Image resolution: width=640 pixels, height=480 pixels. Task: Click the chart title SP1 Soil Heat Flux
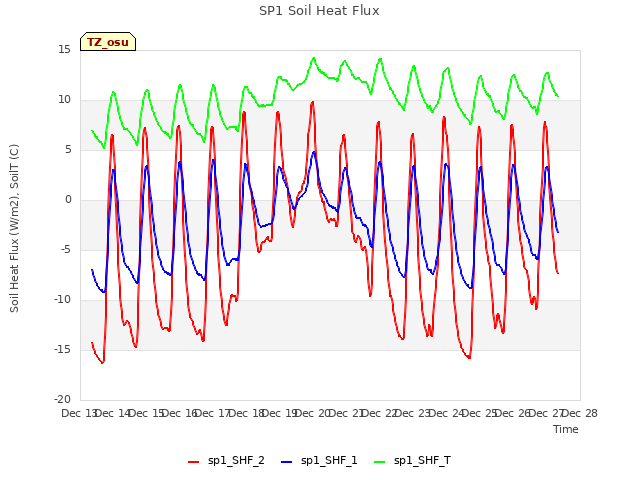click(319, 11)
